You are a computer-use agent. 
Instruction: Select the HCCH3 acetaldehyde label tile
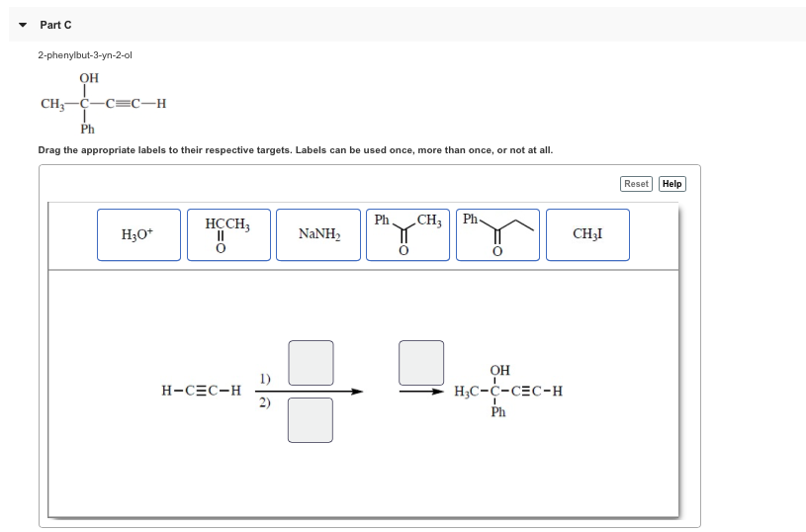[228, 234]
